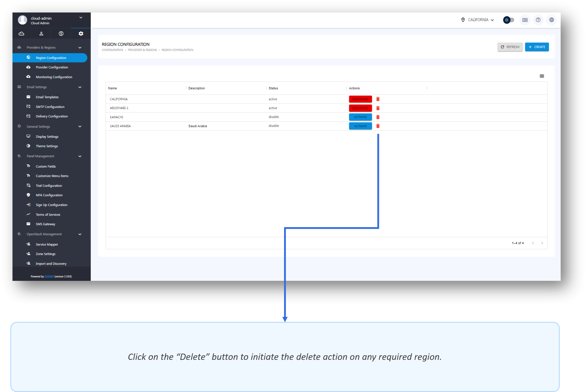The width and height of the screenshot is (586, 392).
Task: Open the cloud tab icon in sidebar
Action: coord(22,33)
